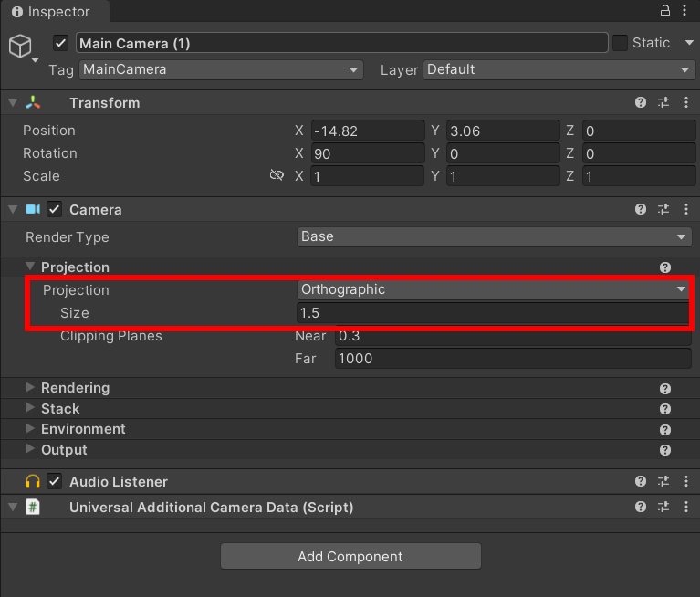700x597 pixels.
Task: Open Environment section help icon
Action: click(665, 430)
